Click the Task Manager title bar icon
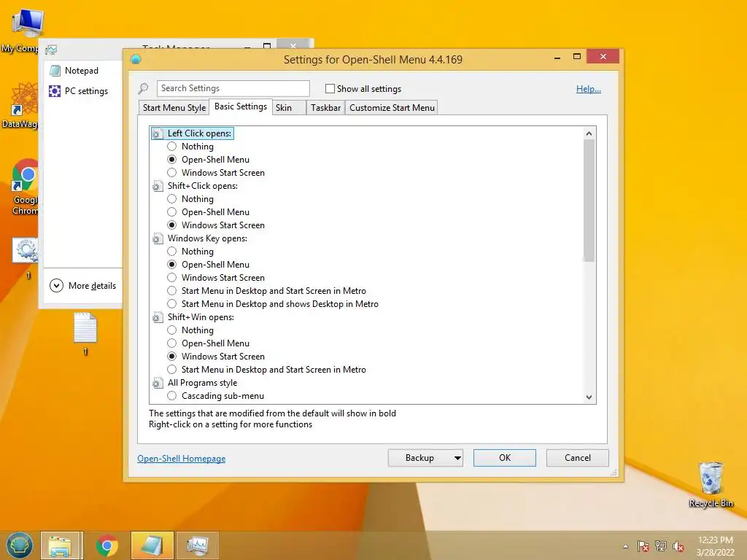 click(51, 49)
